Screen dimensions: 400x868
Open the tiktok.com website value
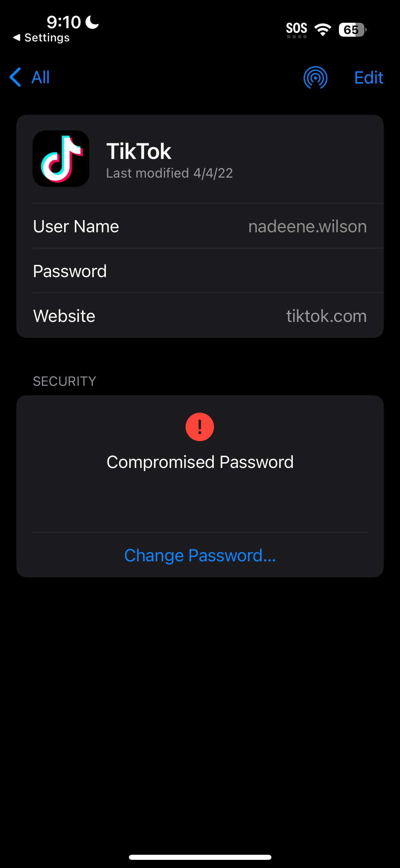326,316
